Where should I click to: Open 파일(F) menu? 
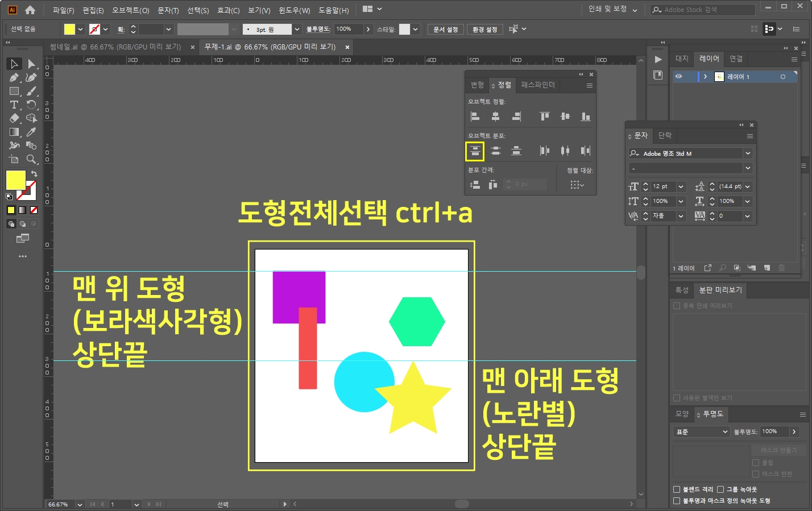tap(63, 10)
